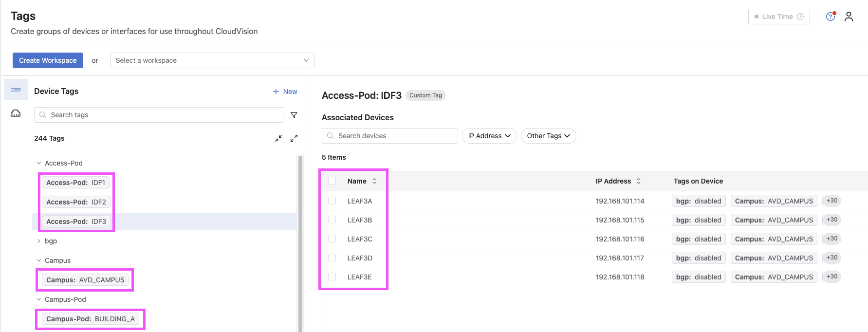Click New to add a device tag

tap(285, 92)
